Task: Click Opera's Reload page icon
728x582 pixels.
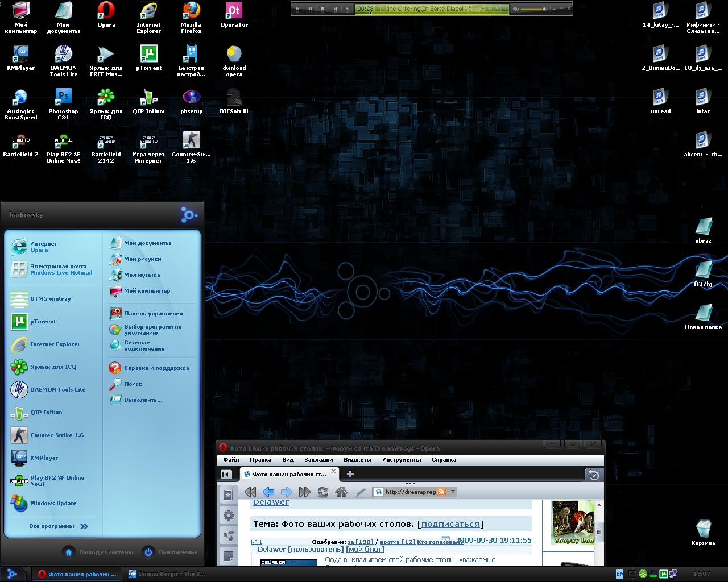Action: [x=323, y=492]
